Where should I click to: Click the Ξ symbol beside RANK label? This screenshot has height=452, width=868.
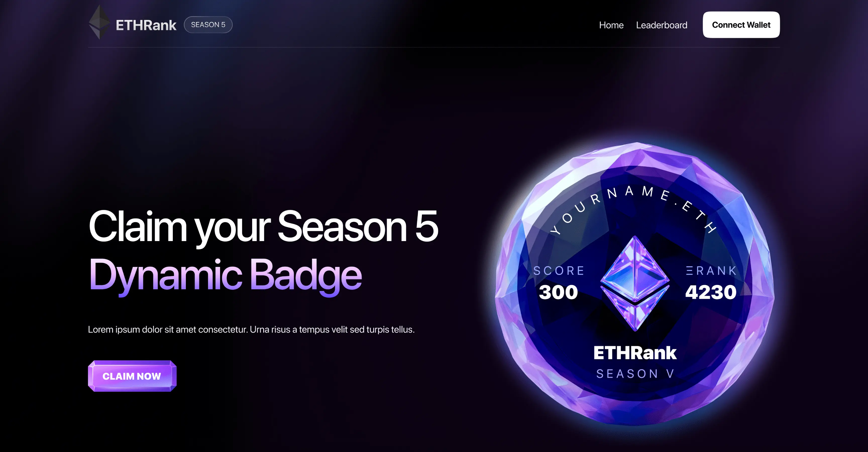pos(689,270)
